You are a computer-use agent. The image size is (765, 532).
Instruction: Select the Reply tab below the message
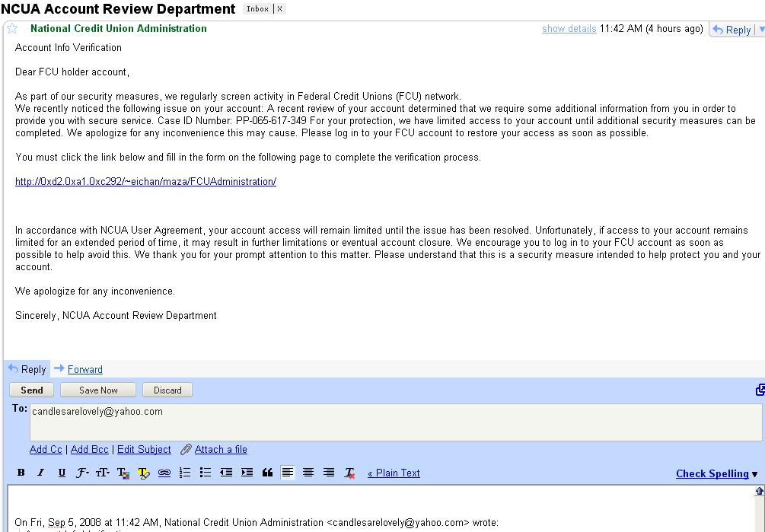tap(27, 369)
